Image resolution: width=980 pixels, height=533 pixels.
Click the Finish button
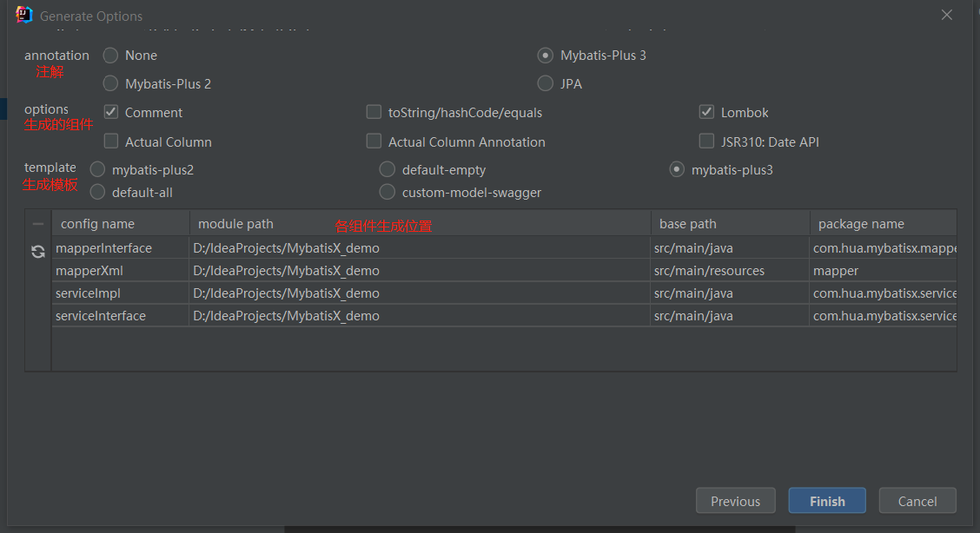(x=826, y=500)
